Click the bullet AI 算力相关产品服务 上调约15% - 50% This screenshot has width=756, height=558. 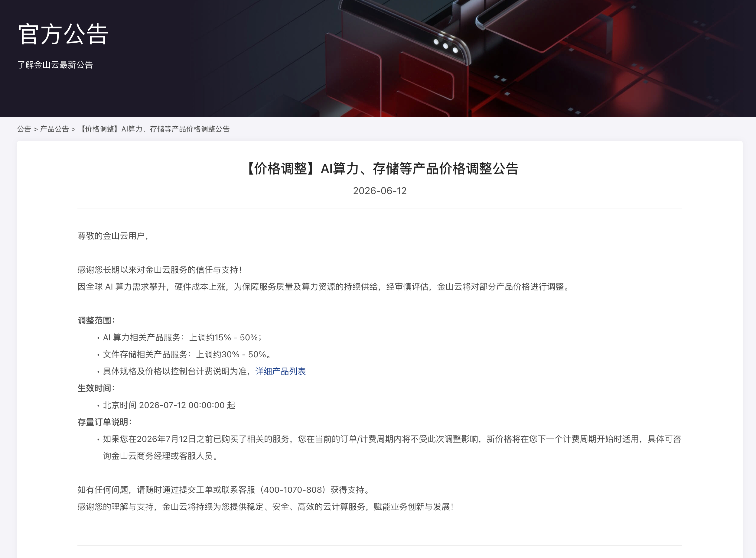click(x=182, y=337)
